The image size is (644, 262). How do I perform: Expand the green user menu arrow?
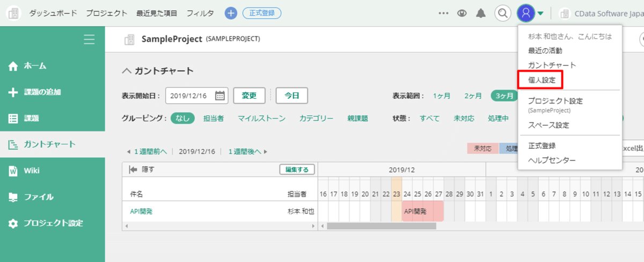[541, 13]
